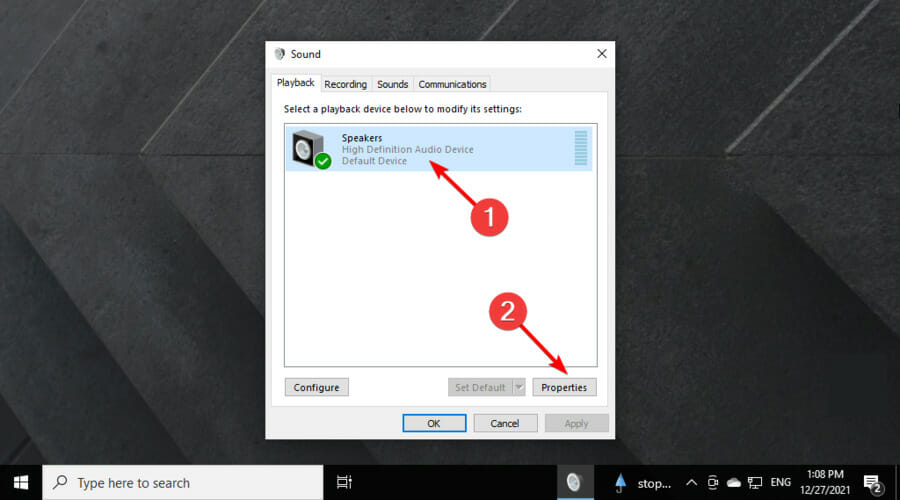Click the Apply button

click(576, 423)
